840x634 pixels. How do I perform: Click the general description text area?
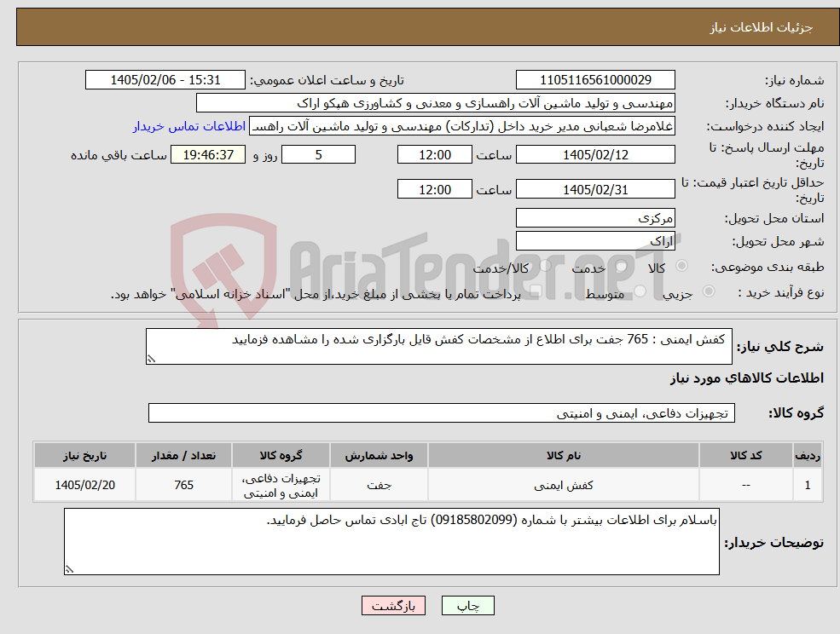438,347
